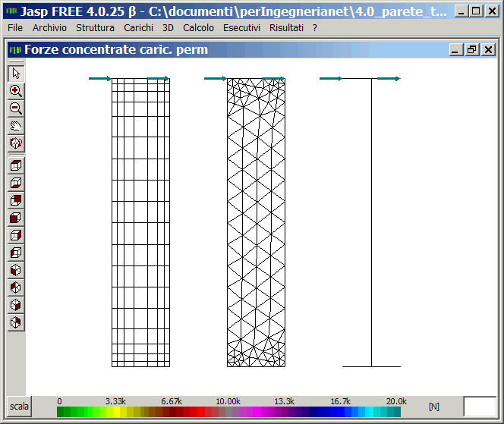Click the 16.7k scale label
504x424 pixels.
(340, 401)
